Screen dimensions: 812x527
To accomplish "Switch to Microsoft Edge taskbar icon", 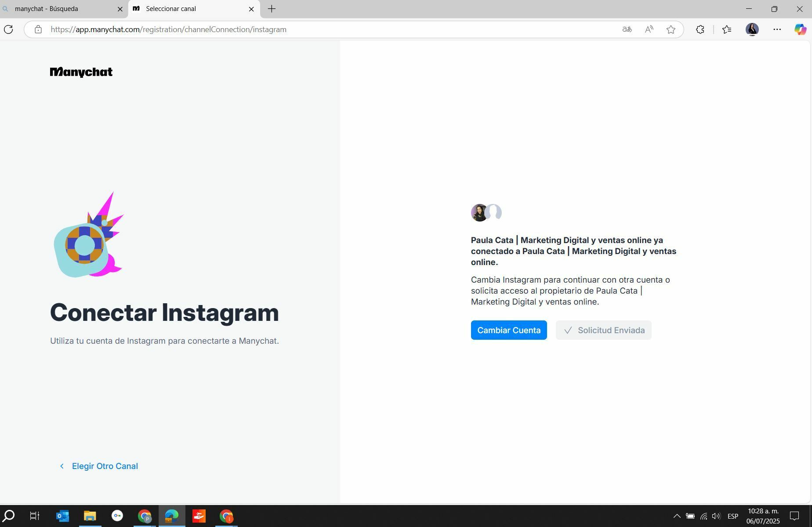I will click(172, 516).
